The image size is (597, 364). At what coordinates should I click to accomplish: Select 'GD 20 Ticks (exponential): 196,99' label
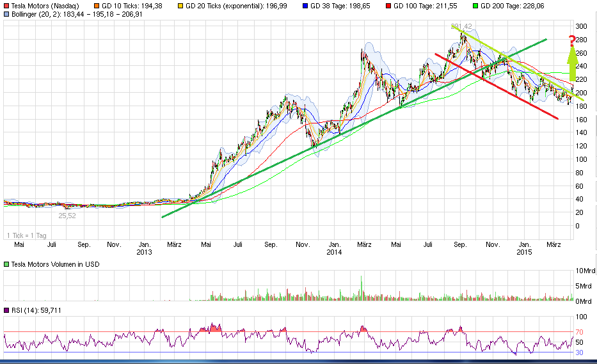pyautogui.click(x=236, y=6)
